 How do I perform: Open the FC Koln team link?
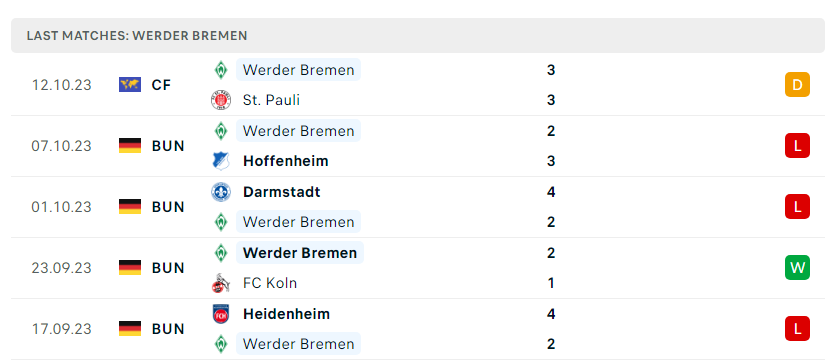[270, 284]
